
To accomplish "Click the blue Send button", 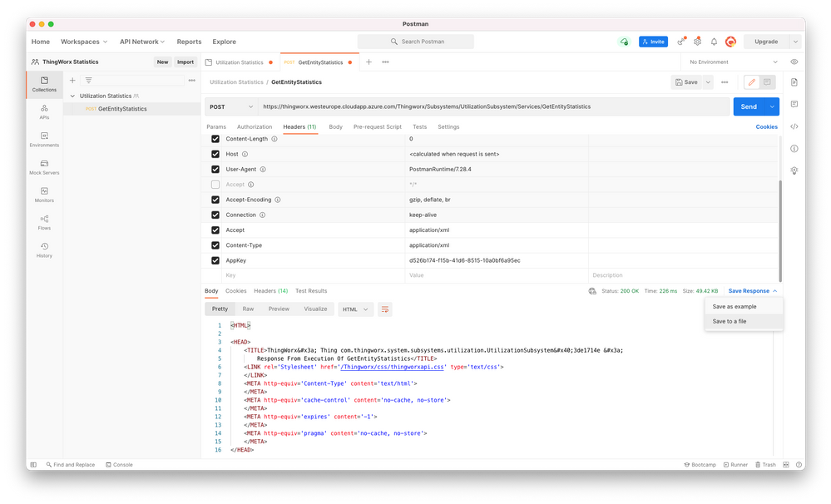I will tap(749, 106).
